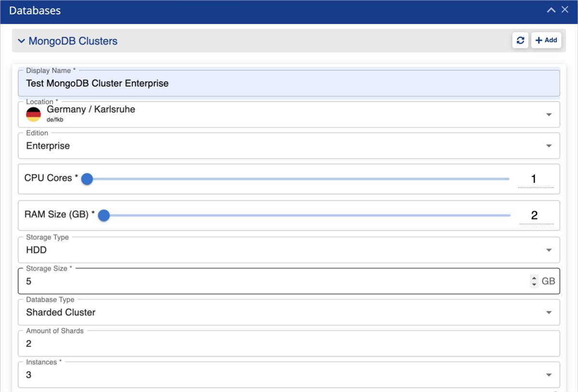Open the Edition dropdown

tap(549, 146)
